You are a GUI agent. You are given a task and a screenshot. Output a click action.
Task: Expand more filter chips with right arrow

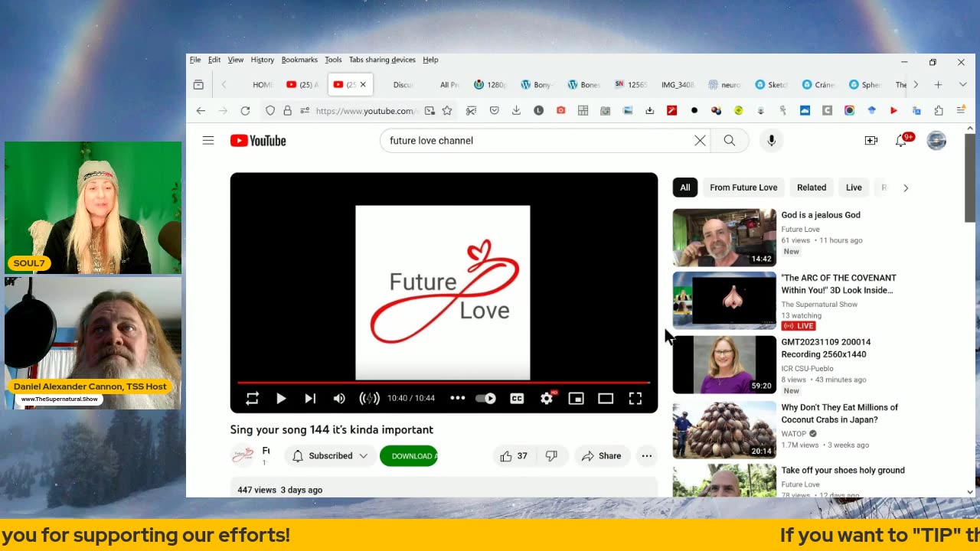(x=906, y=187)
